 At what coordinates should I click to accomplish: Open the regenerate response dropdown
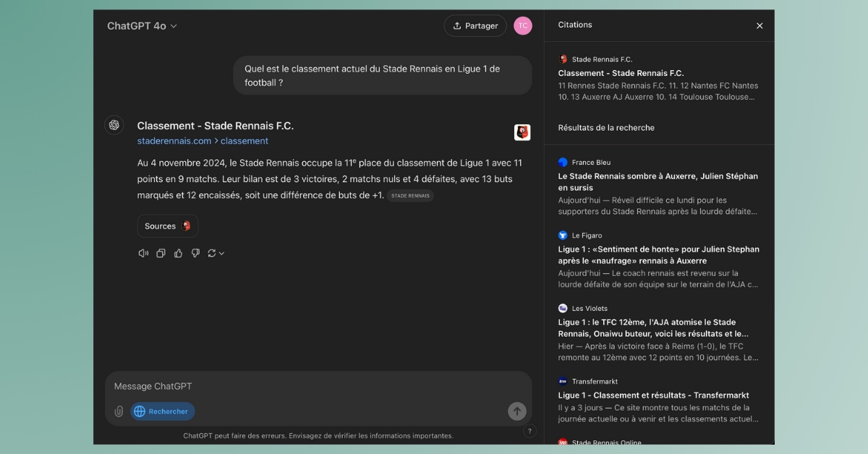pyautogui.click(x=216, y=253)
